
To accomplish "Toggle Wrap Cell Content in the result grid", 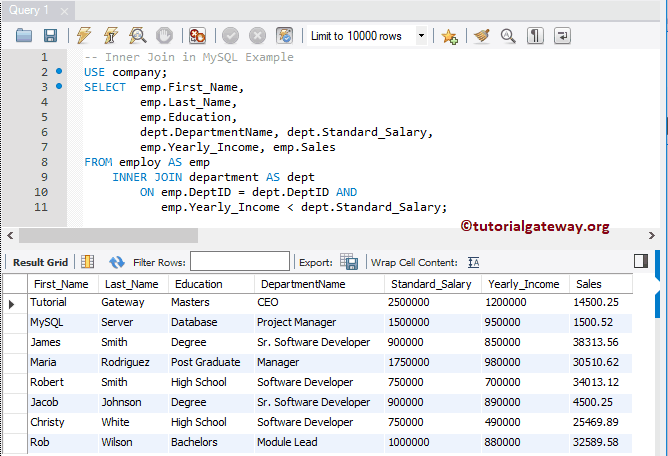I will click(474, 262).
